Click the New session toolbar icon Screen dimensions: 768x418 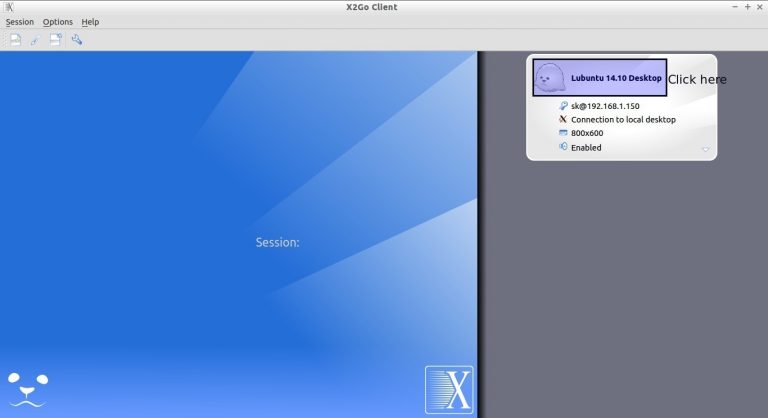pos(16,40)
